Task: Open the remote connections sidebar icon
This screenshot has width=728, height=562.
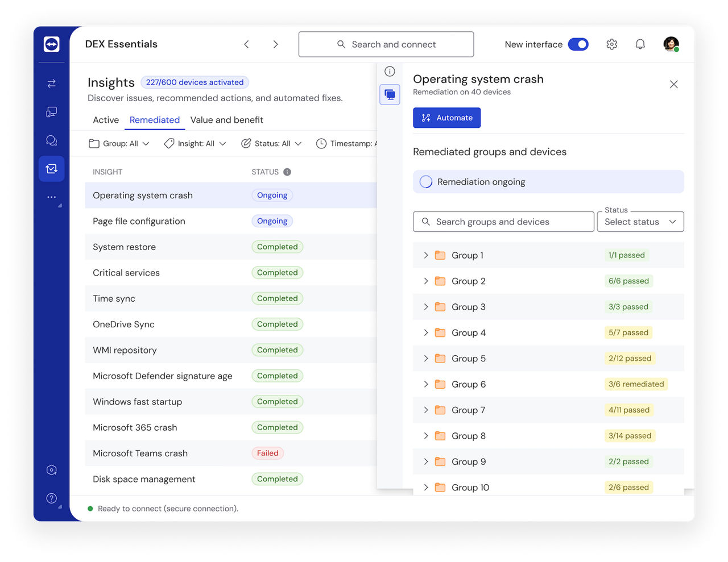Action: coord(51,83)
